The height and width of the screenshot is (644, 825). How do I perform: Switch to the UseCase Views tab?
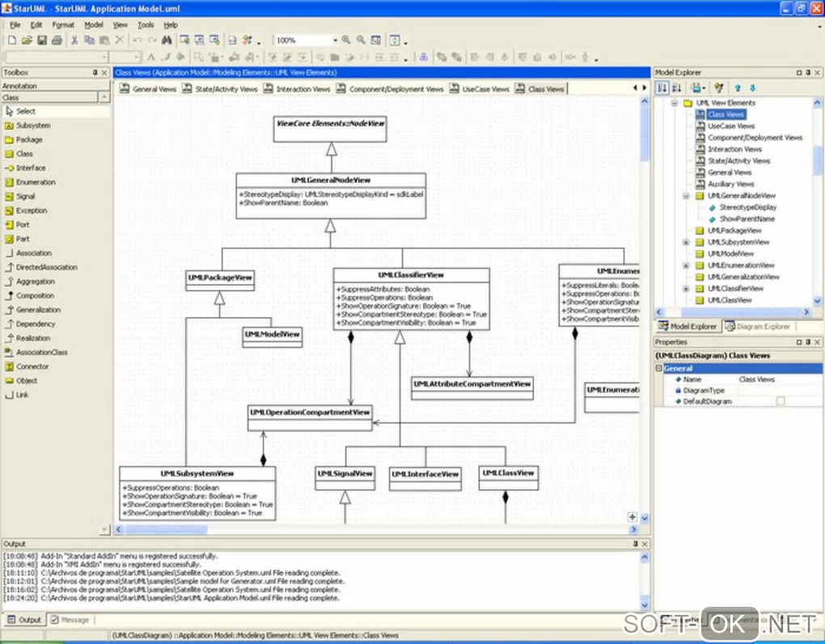(480, 89)
